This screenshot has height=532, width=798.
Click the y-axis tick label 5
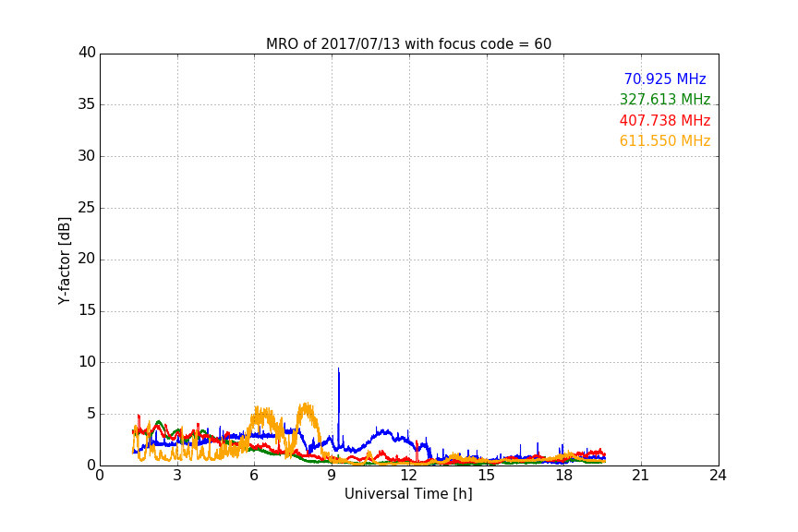pos(91,414)
